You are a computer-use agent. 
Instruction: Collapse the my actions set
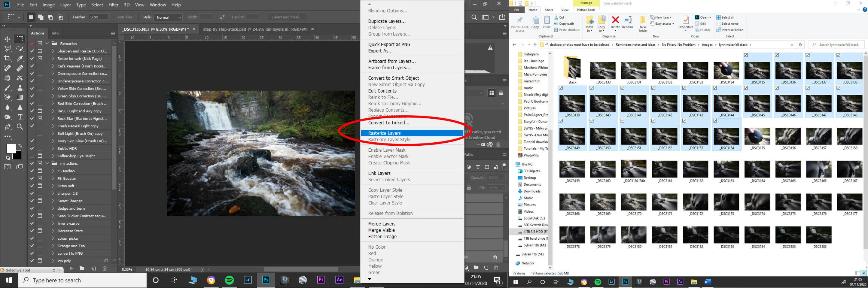point(47,163)
